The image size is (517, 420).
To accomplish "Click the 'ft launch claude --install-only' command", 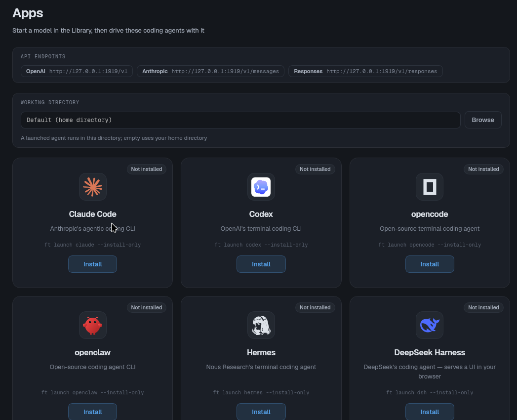I will [x=93, y=245].
